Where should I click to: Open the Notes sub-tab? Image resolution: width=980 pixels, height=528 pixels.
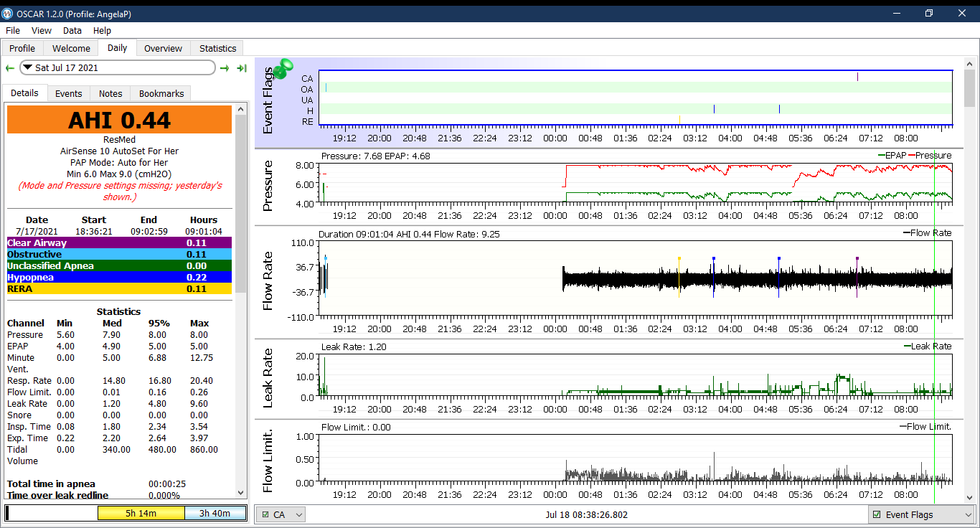[x=110, y=93]
